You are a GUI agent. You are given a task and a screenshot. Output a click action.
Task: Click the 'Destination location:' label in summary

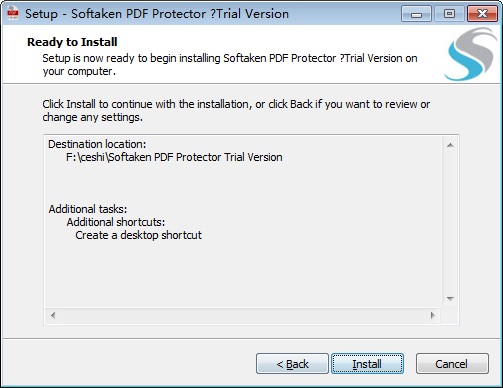(x=97, y=144)
